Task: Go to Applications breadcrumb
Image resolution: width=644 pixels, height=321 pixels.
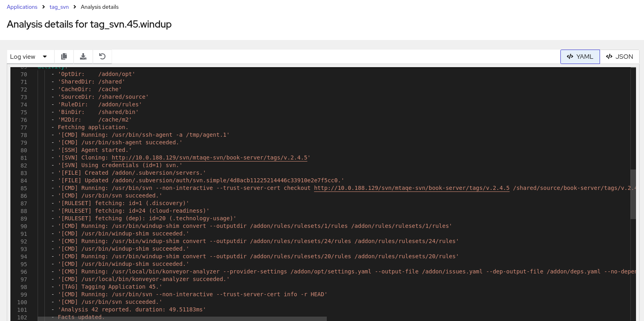Action: pos(22,7)
